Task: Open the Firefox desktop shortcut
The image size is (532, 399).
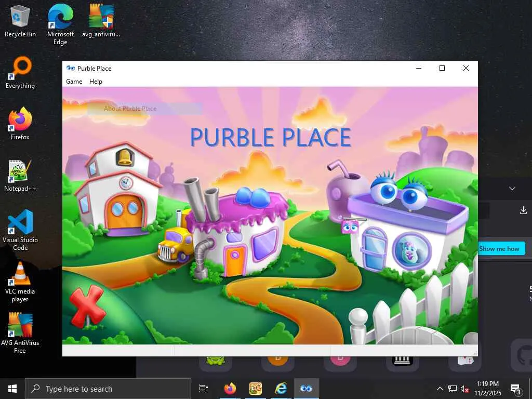Action: coord(20,124)
